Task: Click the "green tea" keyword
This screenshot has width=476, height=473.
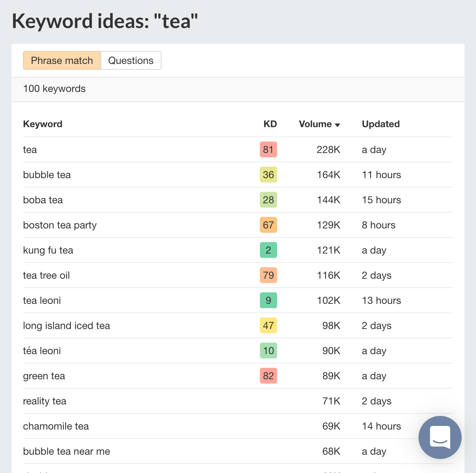Action: click(44, 376)
